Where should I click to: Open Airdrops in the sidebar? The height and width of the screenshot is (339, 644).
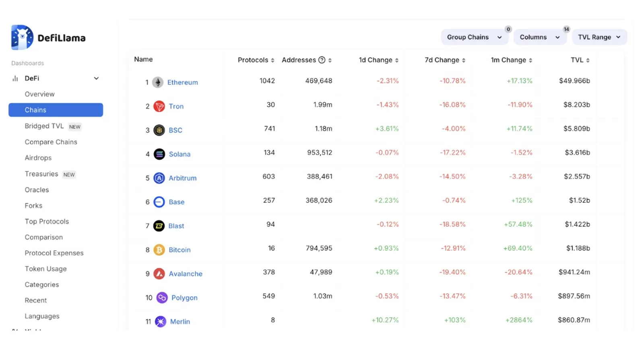(38, 158)
